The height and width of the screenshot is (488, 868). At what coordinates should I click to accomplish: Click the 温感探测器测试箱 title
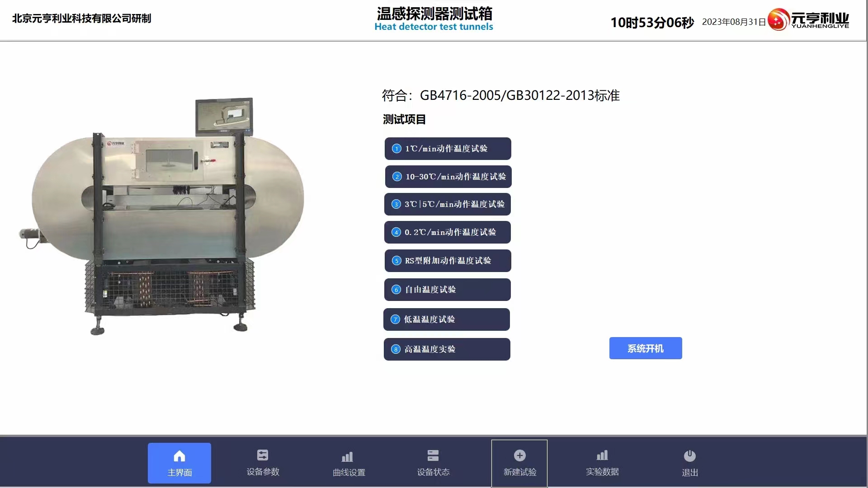pos(434,14)
